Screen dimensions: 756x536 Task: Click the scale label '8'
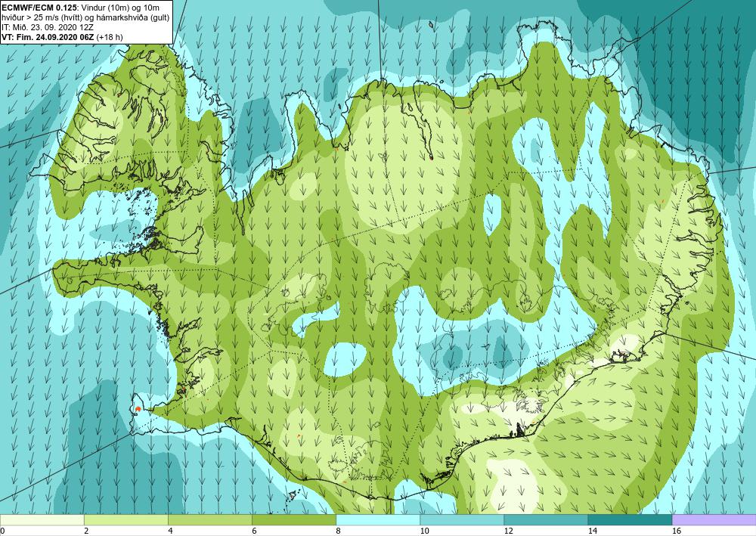[338, 531]
